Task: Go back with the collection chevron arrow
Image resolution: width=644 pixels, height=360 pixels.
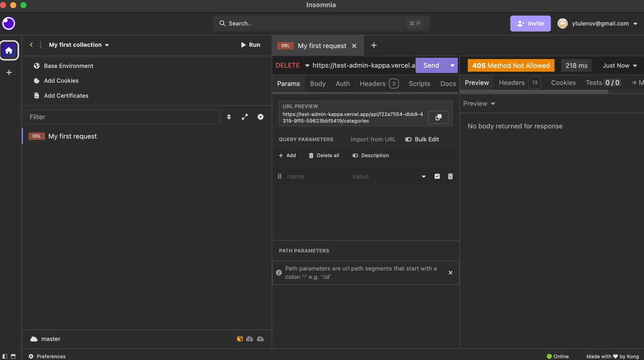Action: [x=31, y=45]
